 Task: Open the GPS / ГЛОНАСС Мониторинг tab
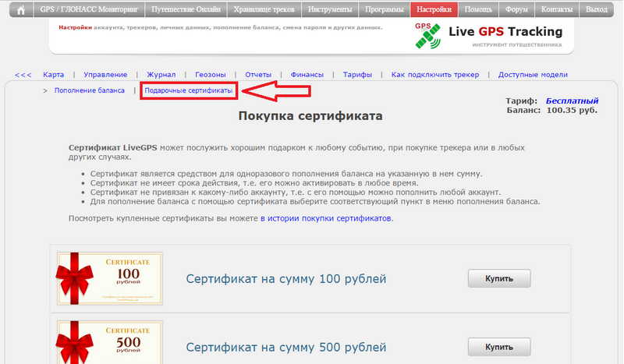point(76,10)
